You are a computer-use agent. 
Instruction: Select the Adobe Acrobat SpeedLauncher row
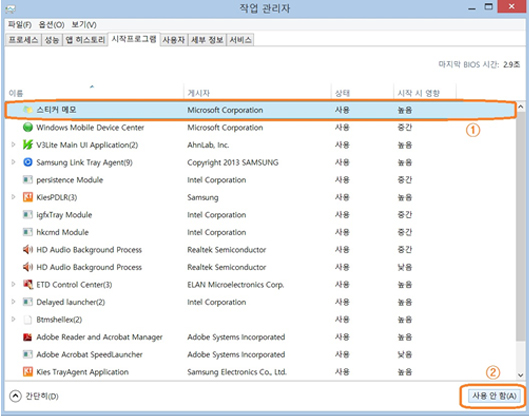260,354
